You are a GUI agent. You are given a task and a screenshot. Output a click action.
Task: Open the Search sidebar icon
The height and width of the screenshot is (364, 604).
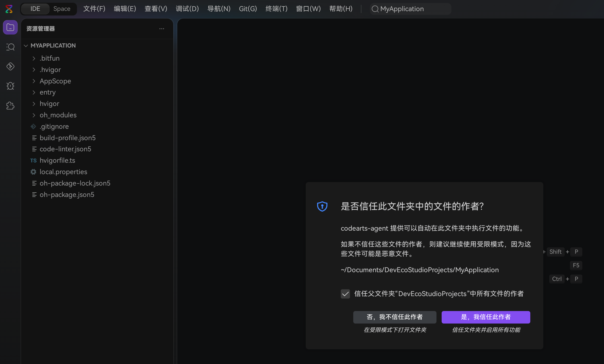coord(10,47)
